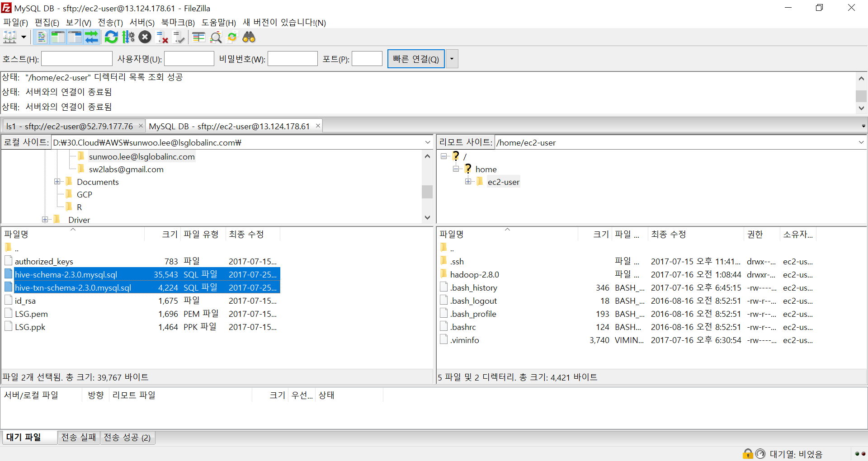Image resolution: width=868 pixels, height=461 pixels.
Task: Select the authorized_keys local file
Action: tap(140, 261)
